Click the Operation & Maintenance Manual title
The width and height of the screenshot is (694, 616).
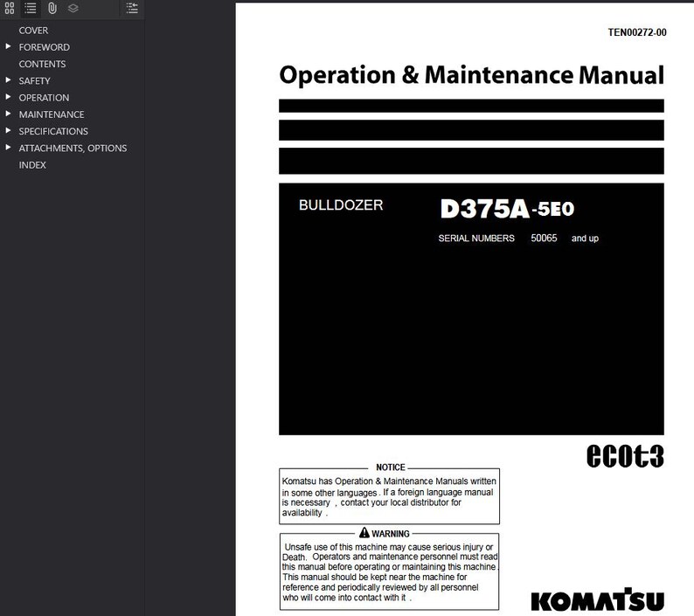[x=471, y=75]
